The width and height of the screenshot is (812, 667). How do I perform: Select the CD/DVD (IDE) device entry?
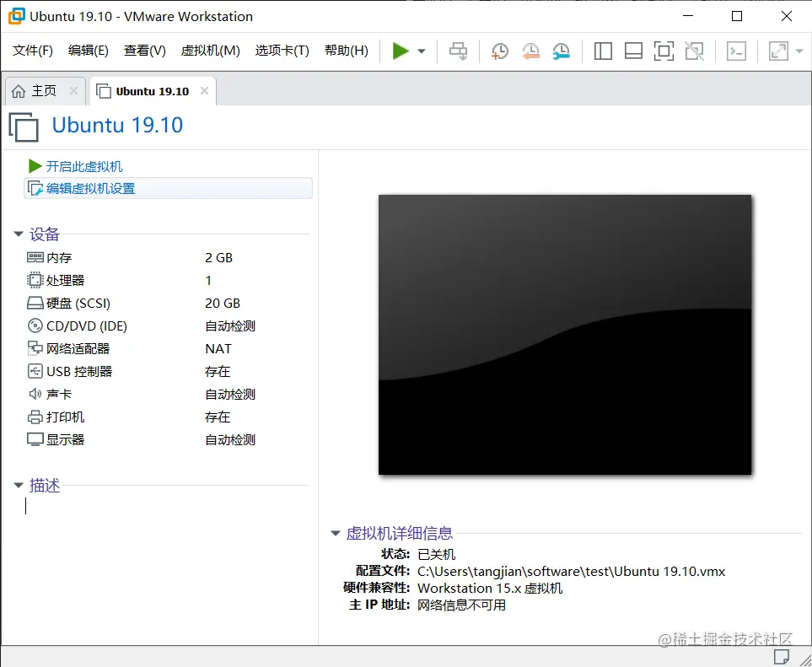coord(79,325)
